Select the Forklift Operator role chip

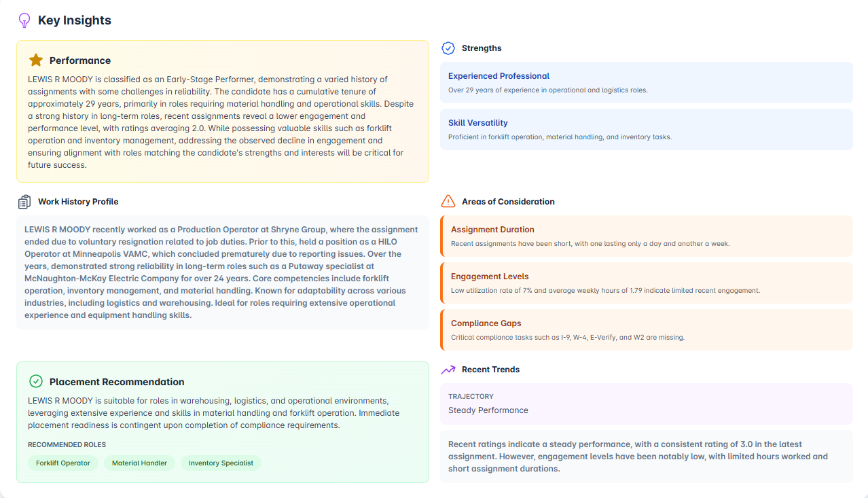tap(63, 463)
